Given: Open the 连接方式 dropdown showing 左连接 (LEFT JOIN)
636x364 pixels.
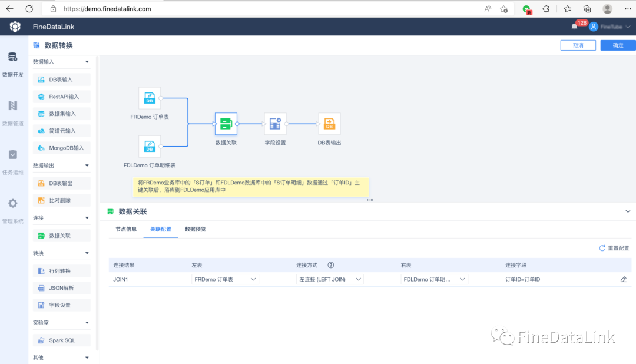Looking at the screenshot, I should coord(330,279).
